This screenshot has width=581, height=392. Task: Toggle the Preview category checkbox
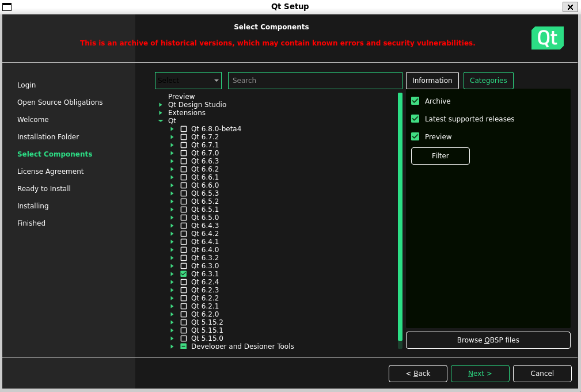pyautogui.click(x=415, y=136)
